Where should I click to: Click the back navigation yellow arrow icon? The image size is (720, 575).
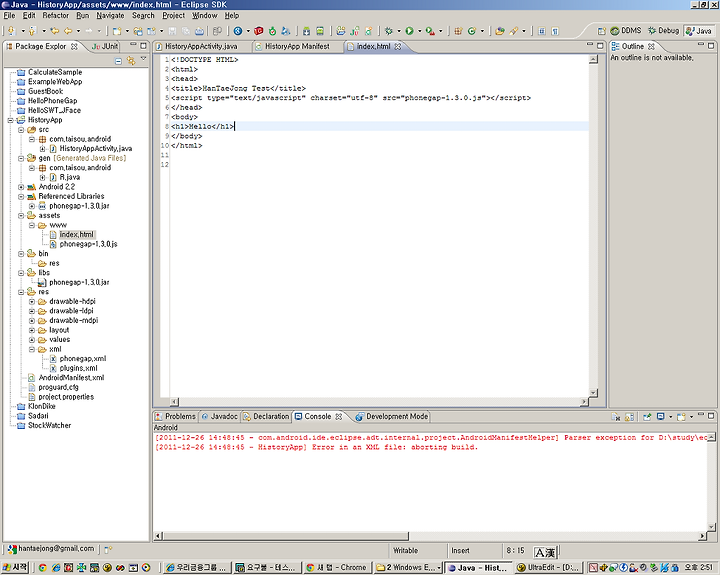click(68, 31)
